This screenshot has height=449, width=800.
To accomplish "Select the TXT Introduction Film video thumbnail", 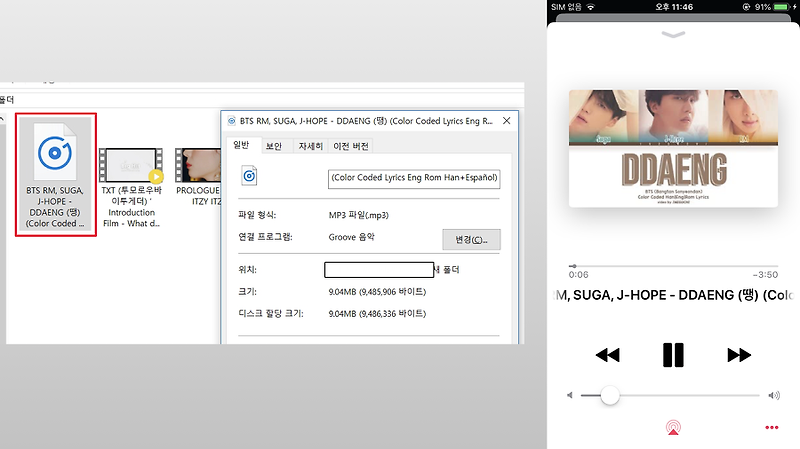I will point(131,165).
